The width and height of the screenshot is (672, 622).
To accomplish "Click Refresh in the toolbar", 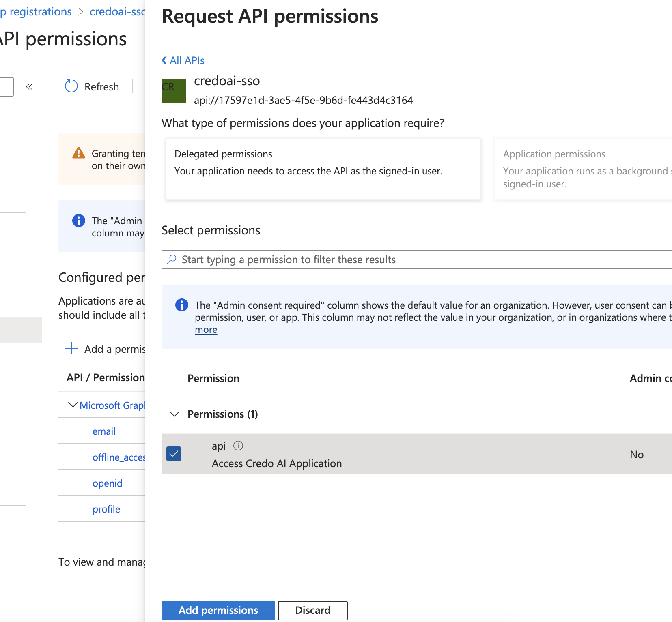I will pos(92,86).
